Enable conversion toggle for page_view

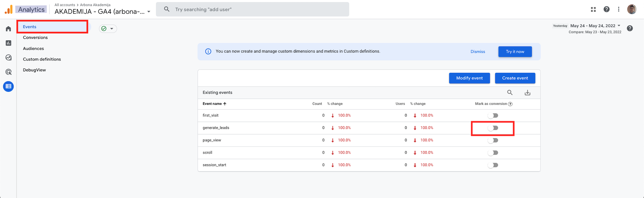tap(493, 140)
